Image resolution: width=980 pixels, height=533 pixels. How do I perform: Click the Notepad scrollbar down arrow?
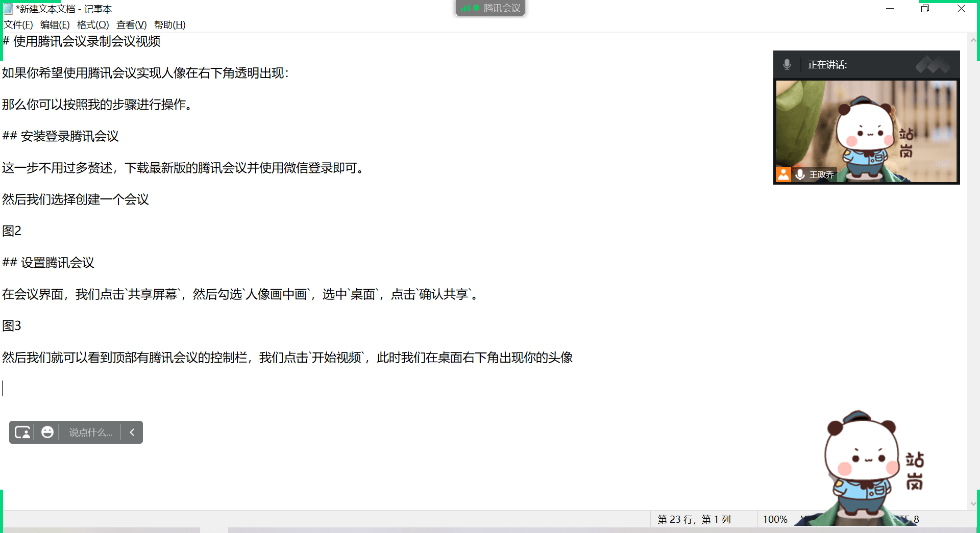coord(973,503)
